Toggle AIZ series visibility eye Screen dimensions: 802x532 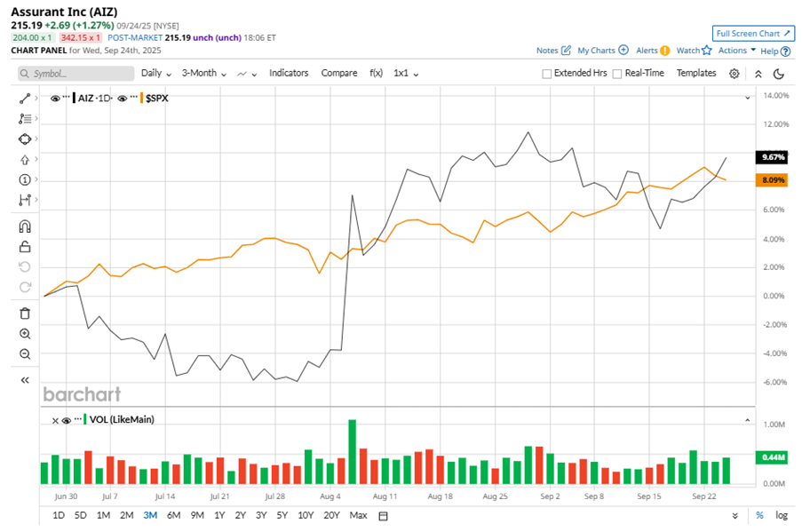pyautogui.click(x=55, y=99)
